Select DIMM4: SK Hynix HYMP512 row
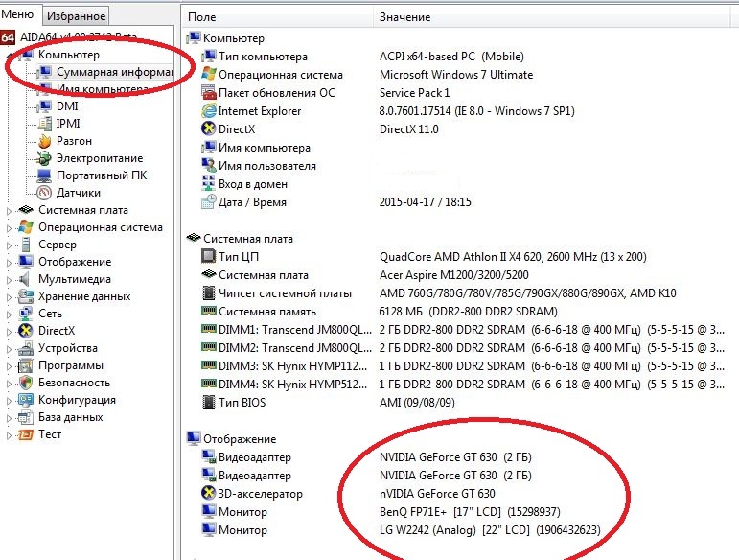Viewport: 739px width, 560px height. 459,385
